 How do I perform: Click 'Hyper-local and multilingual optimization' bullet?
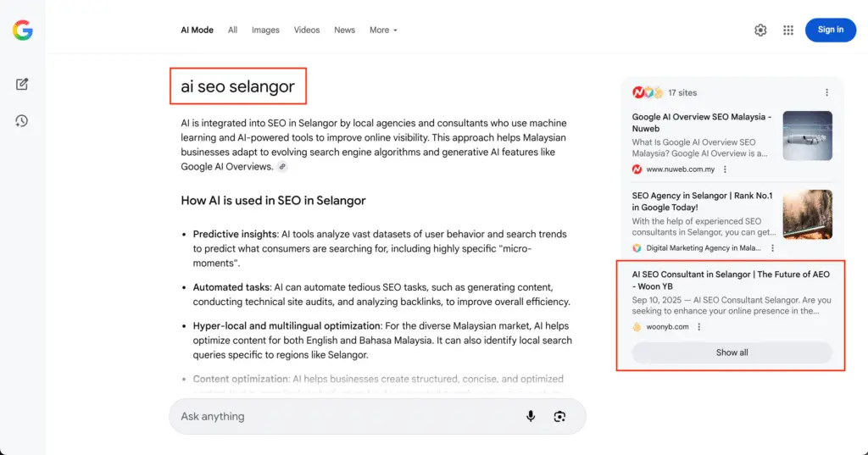pos(287,326)
